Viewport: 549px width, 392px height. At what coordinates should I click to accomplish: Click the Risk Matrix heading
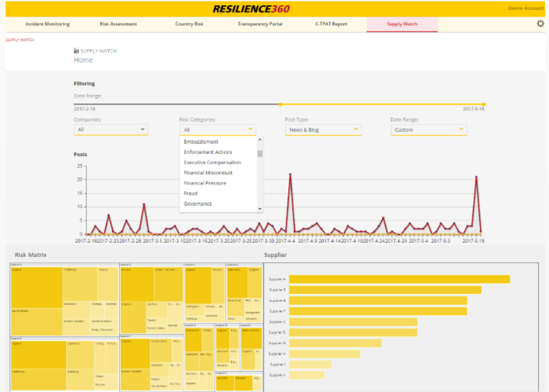tap(30, 255)
